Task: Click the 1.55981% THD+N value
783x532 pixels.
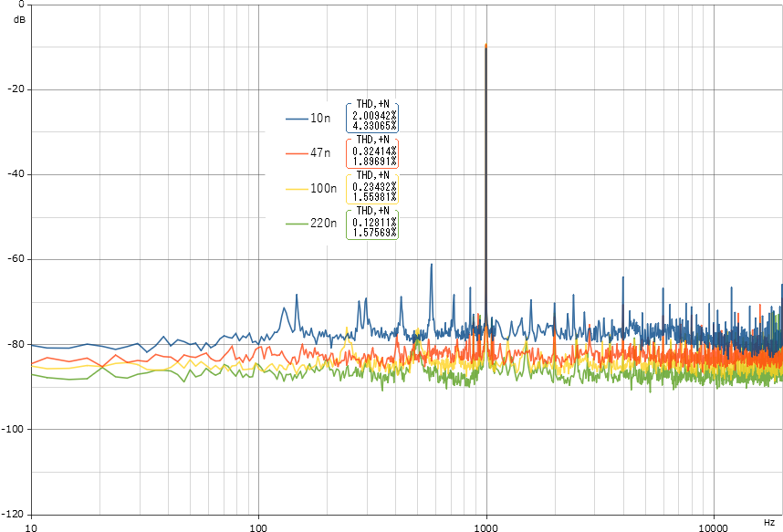Action: click(374, 196)
